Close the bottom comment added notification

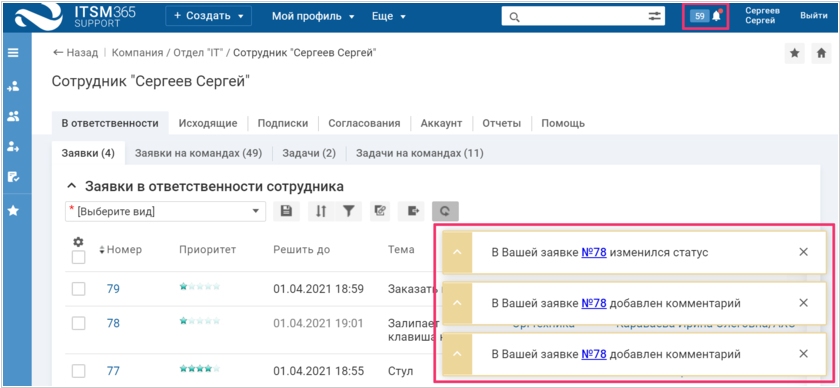click(803, 354)
